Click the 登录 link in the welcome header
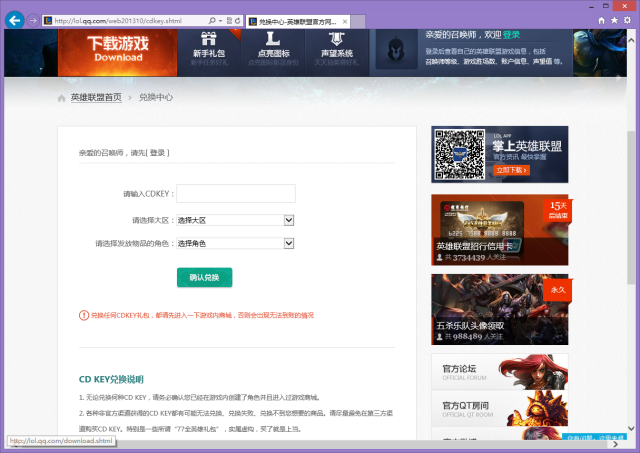The width and height of the screenshot is (640, 453). [x=511, y=35]
